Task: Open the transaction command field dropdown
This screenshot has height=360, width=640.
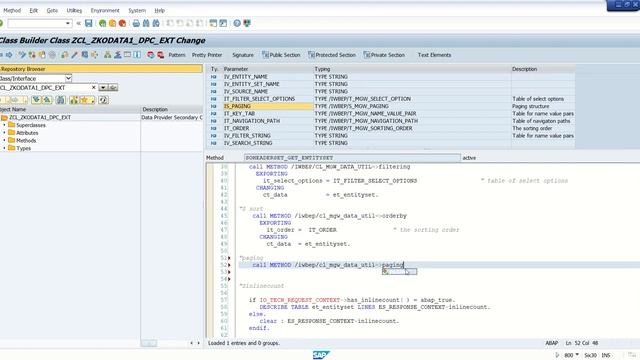Action: 68,23
